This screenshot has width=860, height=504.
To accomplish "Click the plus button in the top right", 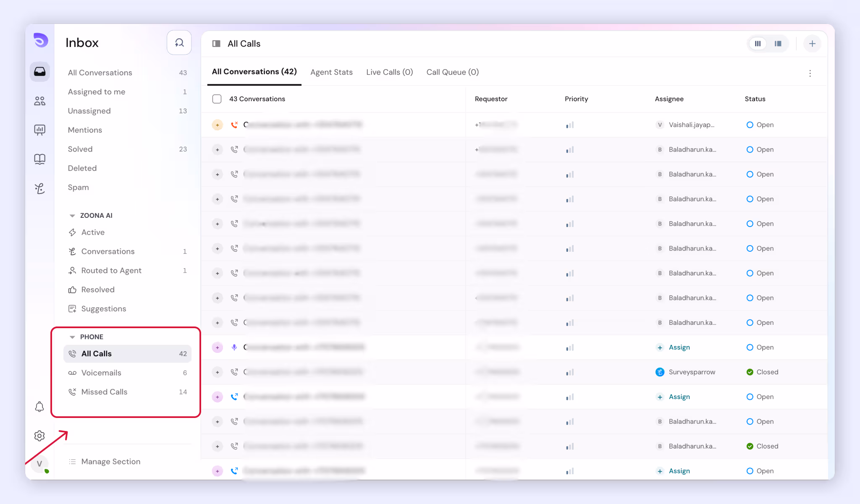I will [x=813, y=44].
